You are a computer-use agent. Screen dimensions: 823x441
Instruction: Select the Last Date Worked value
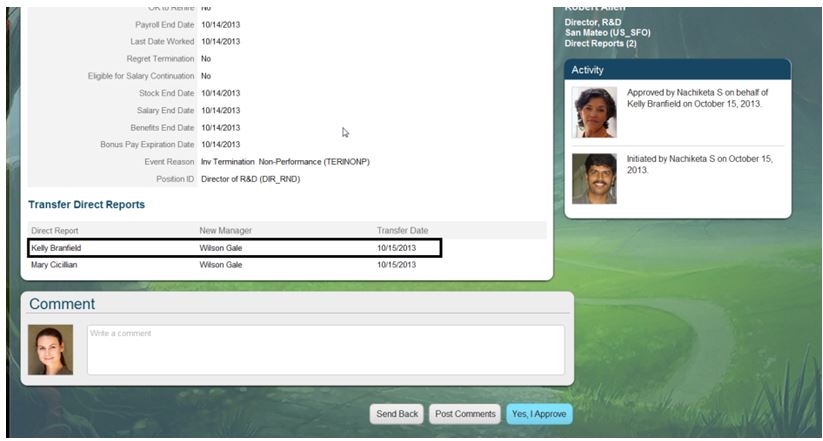tap(220, 41)
